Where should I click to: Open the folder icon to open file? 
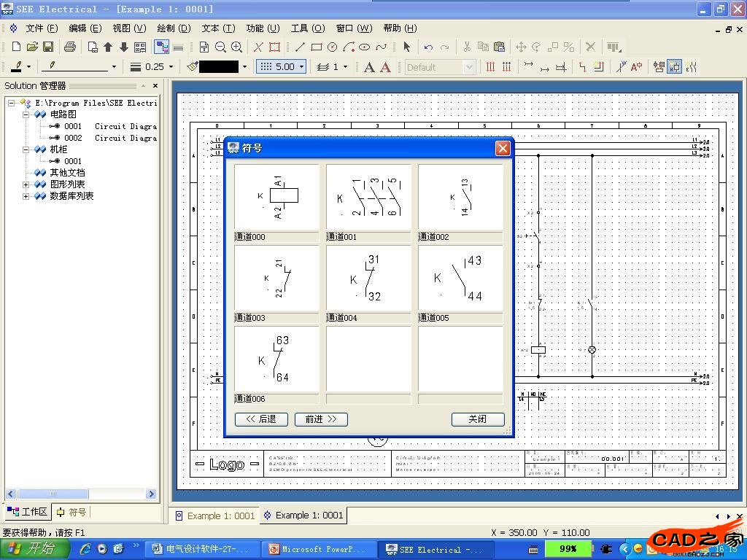click(32, 47)
